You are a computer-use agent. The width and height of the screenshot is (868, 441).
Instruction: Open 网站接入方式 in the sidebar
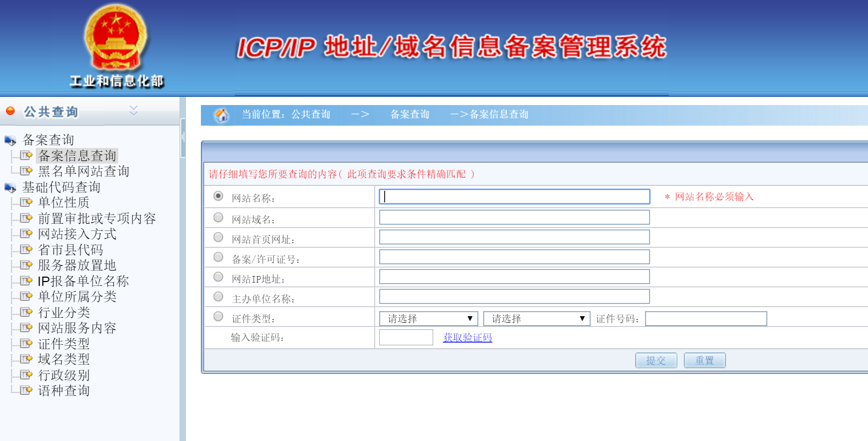(x=77, y=234)
